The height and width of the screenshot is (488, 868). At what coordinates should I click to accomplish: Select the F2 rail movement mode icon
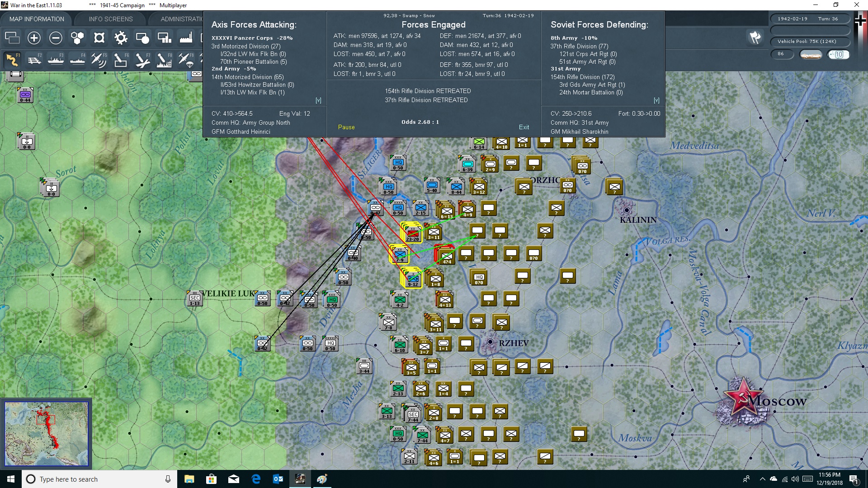(x=34, y=60)
